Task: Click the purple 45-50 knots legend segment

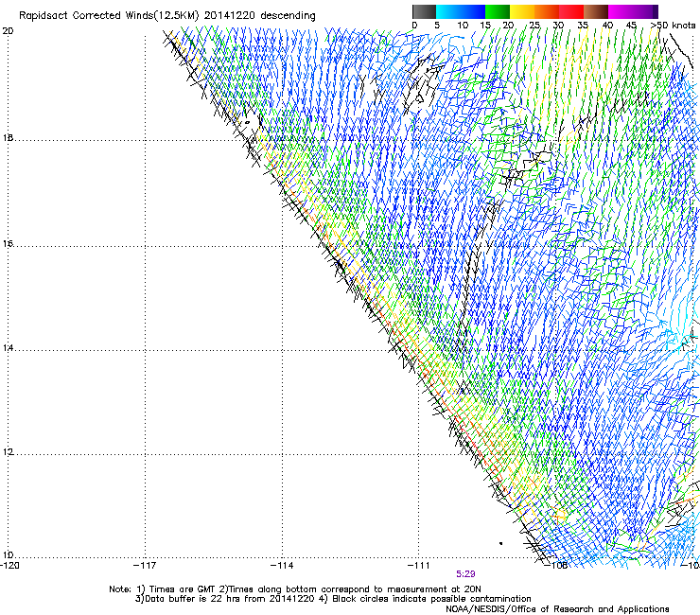Action: tap(645, 11)
